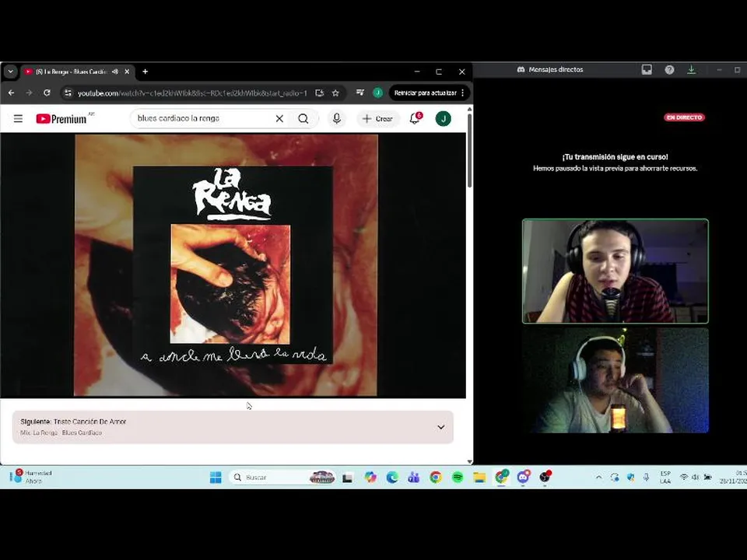
Task: Go back in Chrome history
Action: (x=12, y=93)
